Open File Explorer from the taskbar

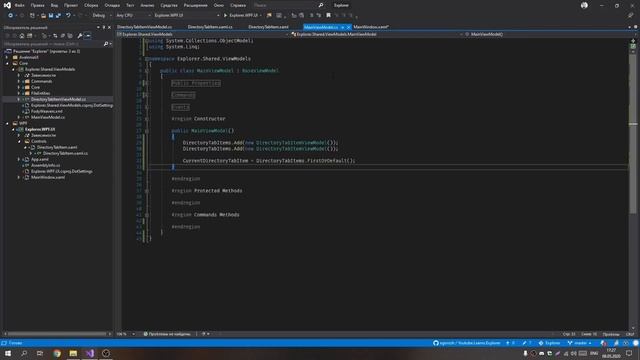pos(73,353)
